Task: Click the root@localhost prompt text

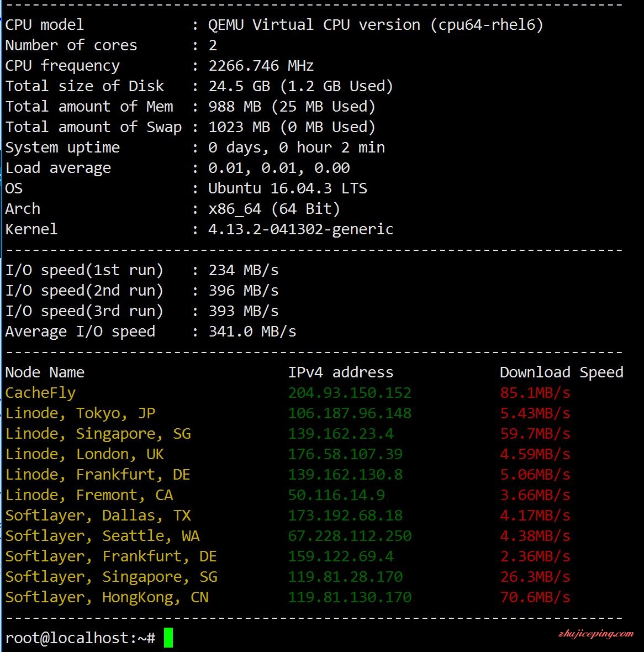Action: [80, 638]
